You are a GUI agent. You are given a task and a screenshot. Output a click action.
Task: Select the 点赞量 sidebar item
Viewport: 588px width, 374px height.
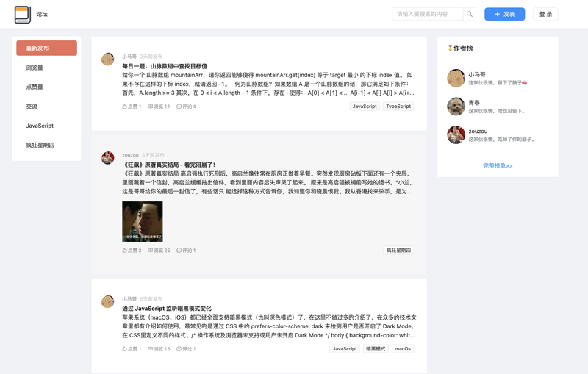pos(46,87)
